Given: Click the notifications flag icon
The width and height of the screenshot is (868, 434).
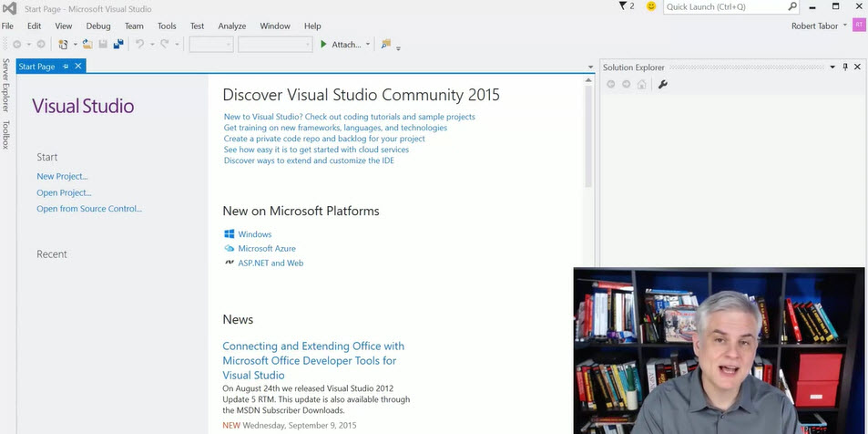Looking at the screenshot, I should coord(622,6).
